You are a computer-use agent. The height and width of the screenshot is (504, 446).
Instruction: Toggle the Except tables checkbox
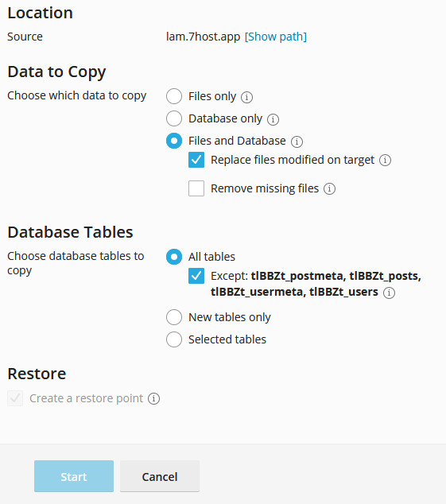[x=196, y=276]
